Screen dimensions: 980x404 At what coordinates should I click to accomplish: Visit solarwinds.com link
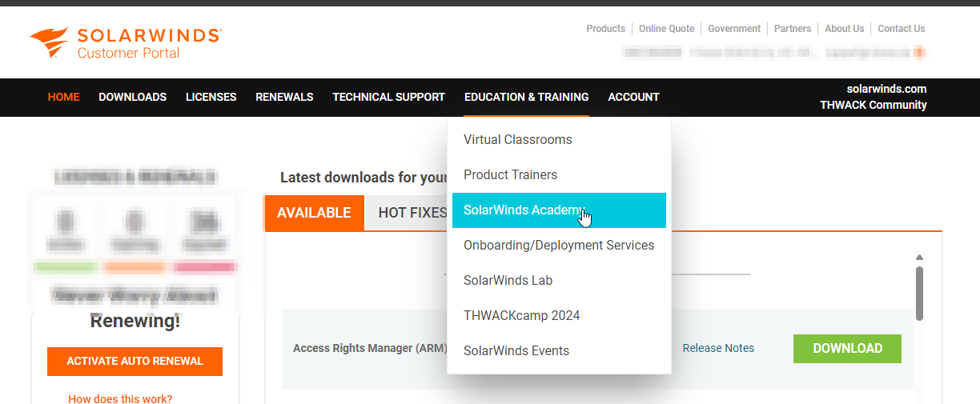point(886,89)
